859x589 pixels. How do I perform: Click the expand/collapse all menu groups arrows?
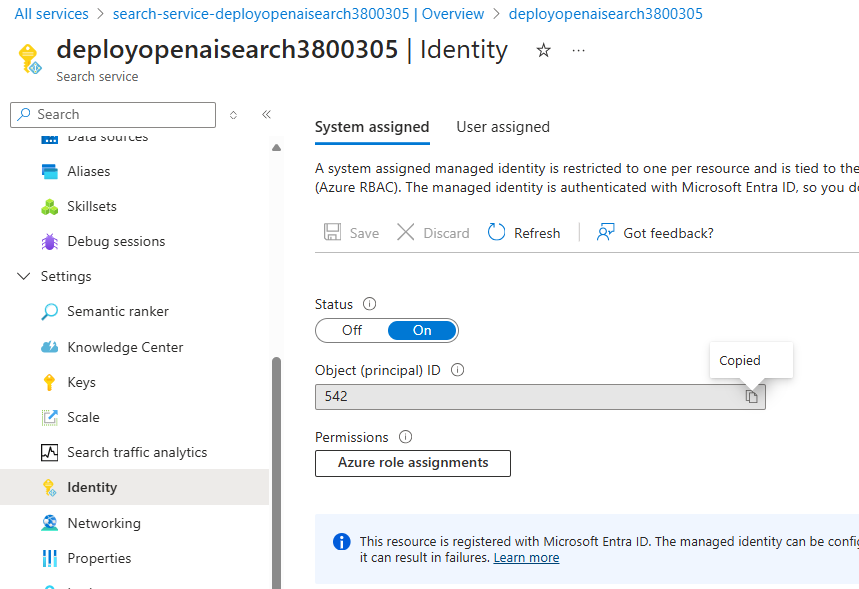click(x=233, y=115)
